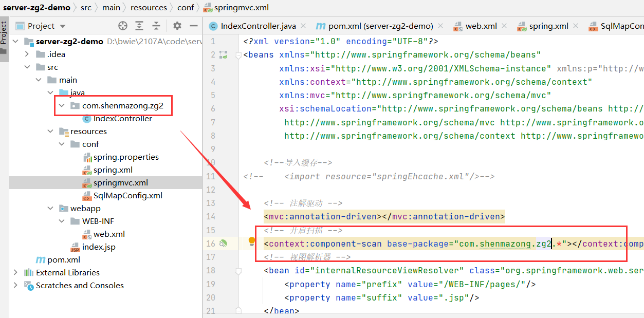Select web.xml under WEB-INF
This screenshot has width=644, height=318.
point(109,234)
